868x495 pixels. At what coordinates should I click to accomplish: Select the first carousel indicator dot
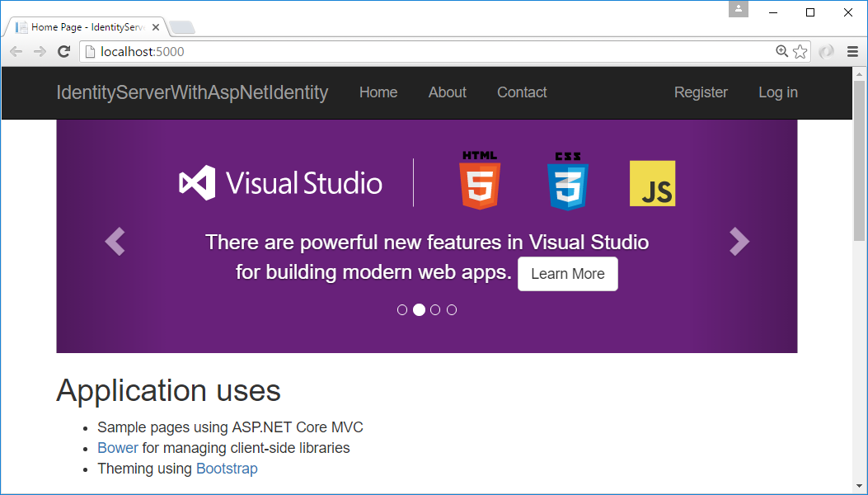[x=402, y=310]
